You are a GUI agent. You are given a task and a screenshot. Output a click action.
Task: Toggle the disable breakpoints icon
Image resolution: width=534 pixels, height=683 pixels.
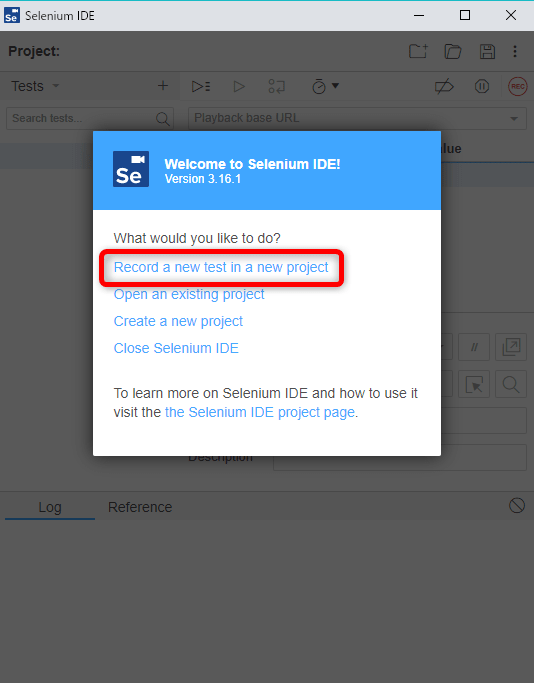click(444, 86)
